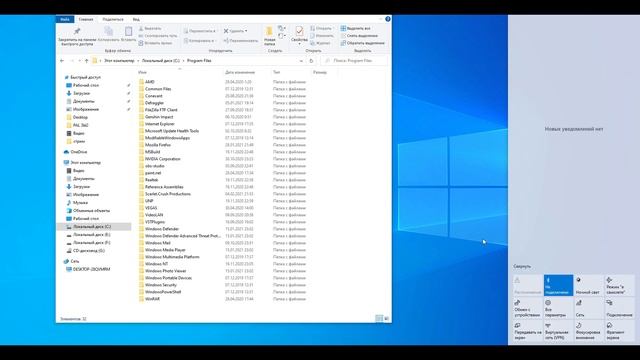Screen dimensions: 640x360
Task: Select the WinRAR folder icon
Action: coord(141,299)
